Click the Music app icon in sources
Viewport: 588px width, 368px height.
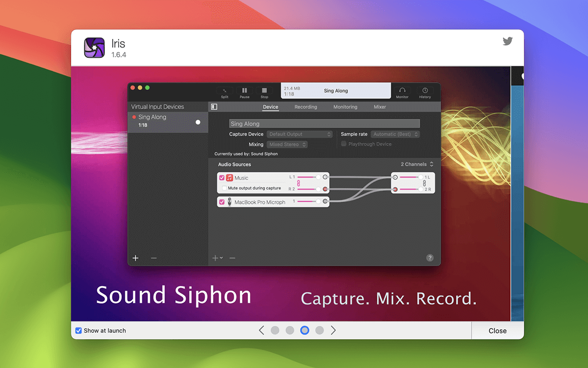tap(229, 178)
